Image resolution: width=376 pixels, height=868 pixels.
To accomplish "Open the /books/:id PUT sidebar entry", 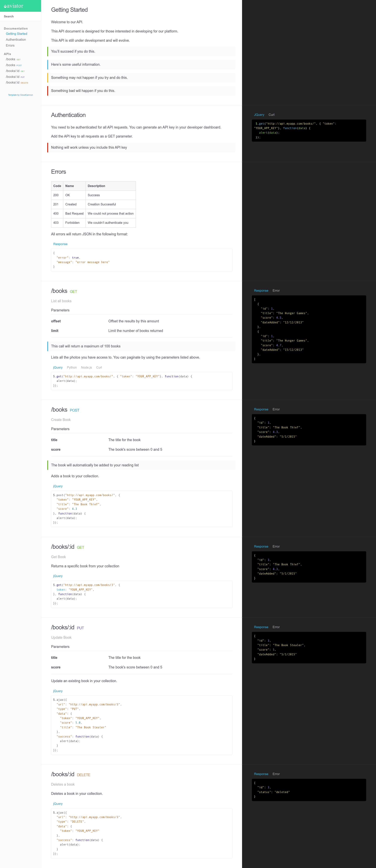I will [x=15, y=77].
